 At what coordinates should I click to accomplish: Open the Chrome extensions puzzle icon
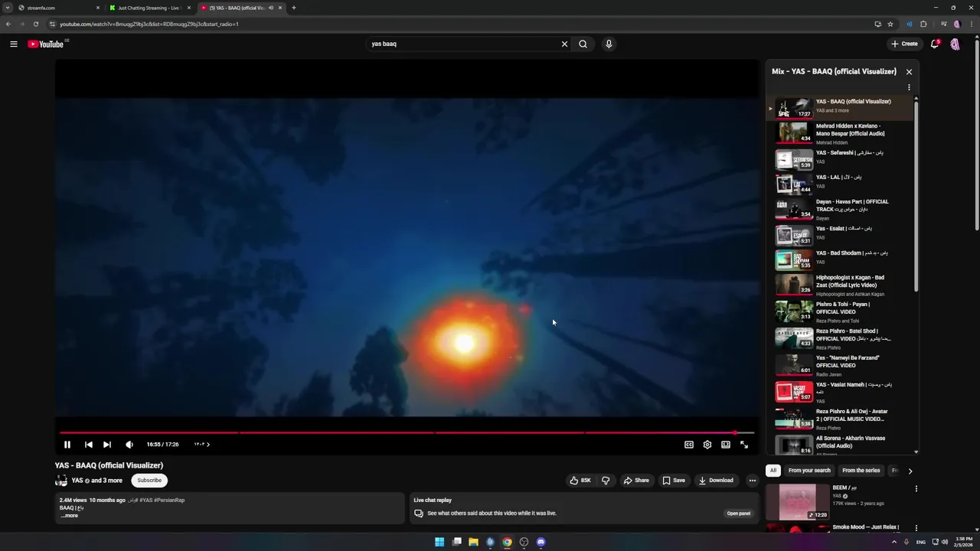click(x=923, y=24)
